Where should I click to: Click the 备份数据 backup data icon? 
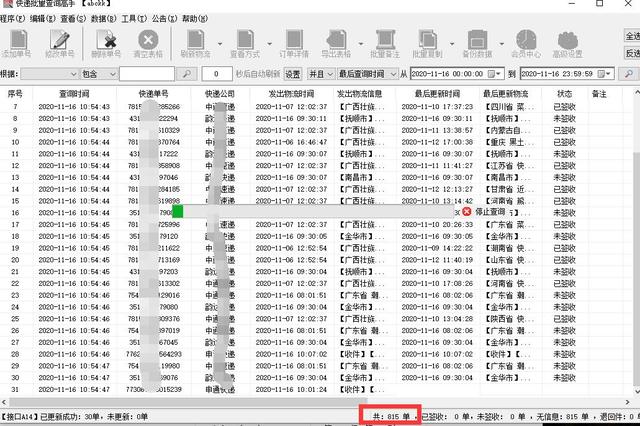click(x=477, y=40)
